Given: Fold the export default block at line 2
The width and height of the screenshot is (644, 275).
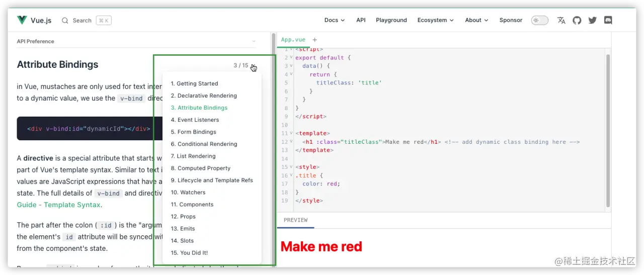Looking at the screenshot, I should (291, 57).
